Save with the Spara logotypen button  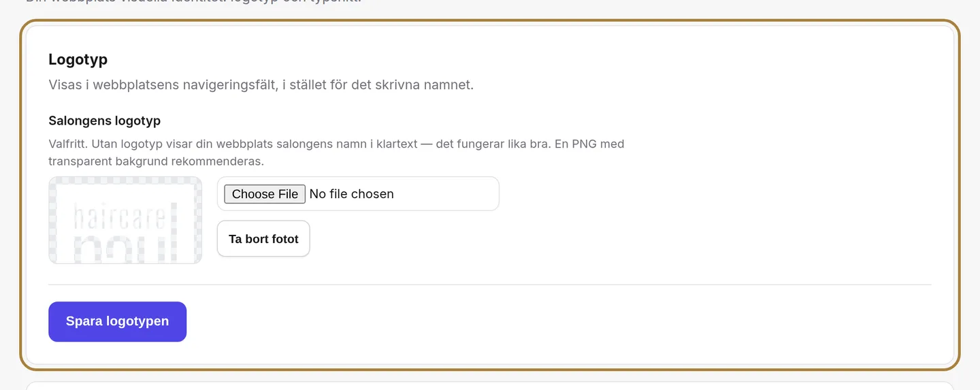pyautogui.click(x=117, y=321)
